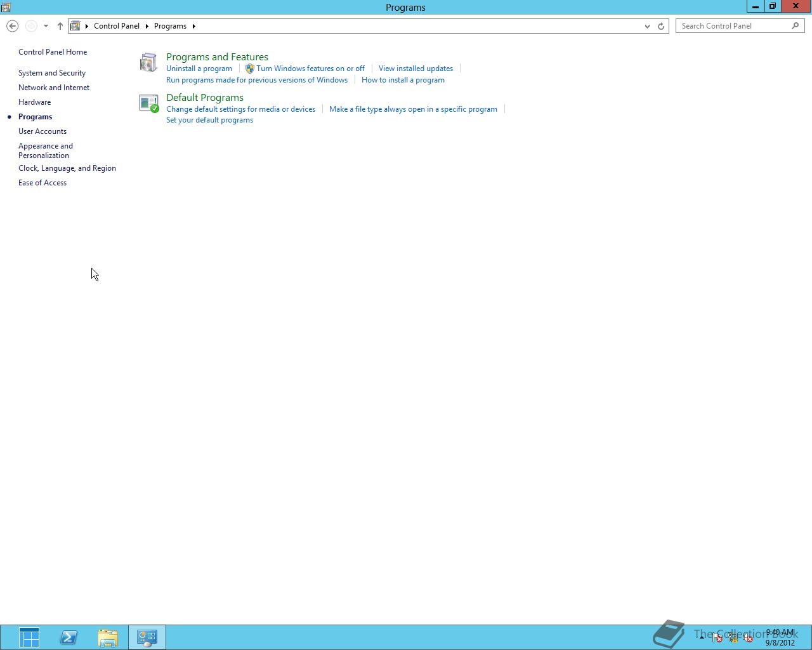Open Make a file type always open link

[x=413, y=109]
